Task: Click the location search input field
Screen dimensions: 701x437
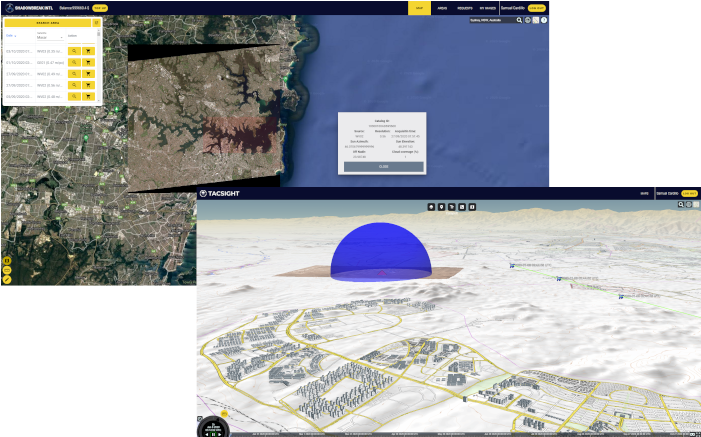Action: click(x=492, y=20)
